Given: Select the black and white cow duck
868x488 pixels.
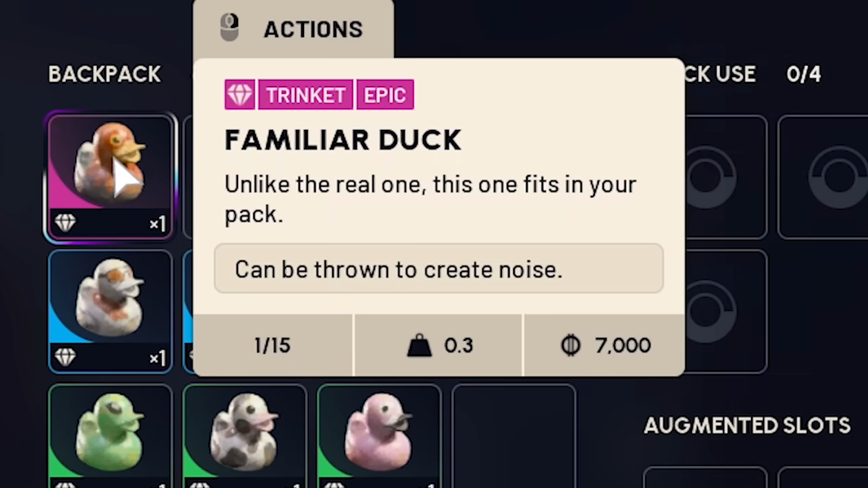Looking at the screenshot, I should click(x=244, y=436).
